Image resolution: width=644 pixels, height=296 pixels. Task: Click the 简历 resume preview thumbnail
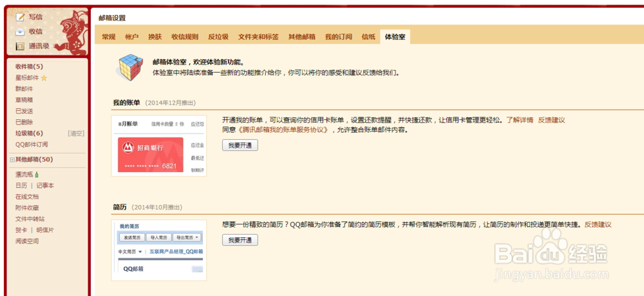(159, 250)
